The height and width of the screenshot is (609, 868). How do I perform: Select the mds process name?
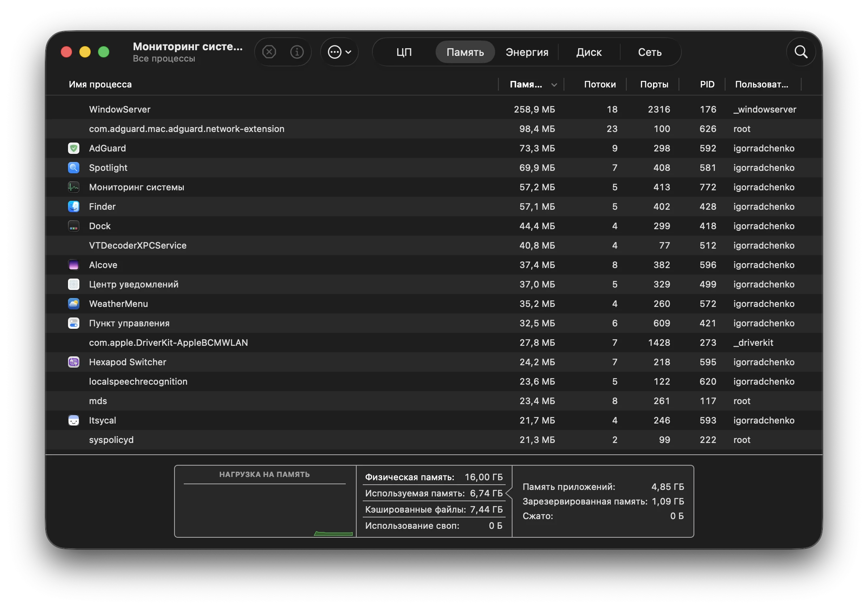(x=98, y=401)
